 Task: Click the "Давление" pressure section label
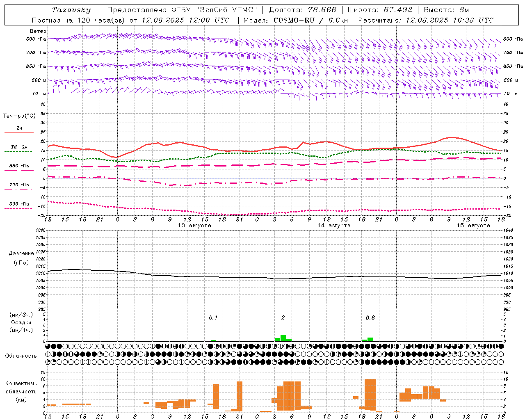21,253
